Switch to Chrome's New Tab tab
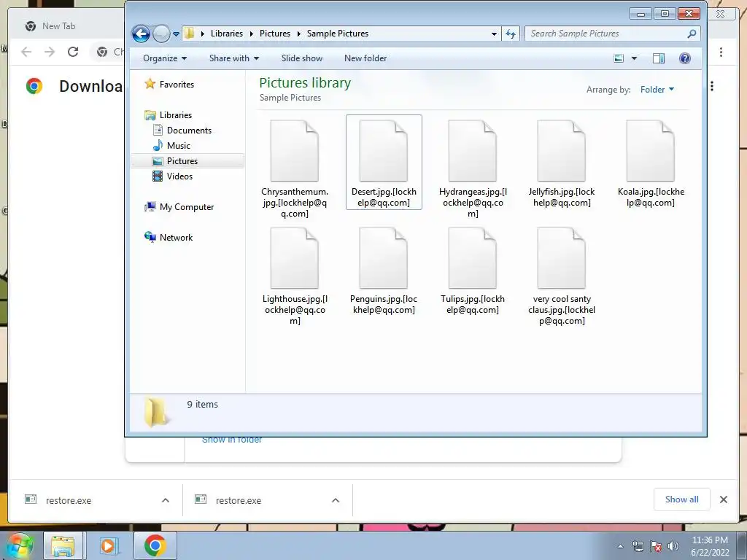 [58, 26]
